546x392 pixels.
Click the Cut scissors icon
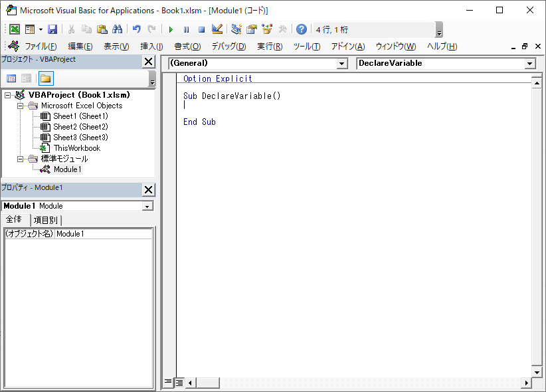click(71, 29)
